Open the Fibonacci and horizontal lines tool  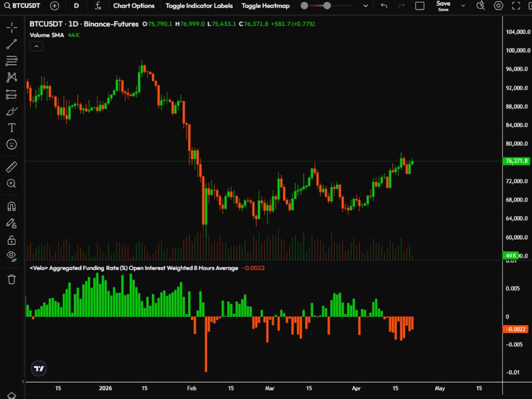pos(12,61)
